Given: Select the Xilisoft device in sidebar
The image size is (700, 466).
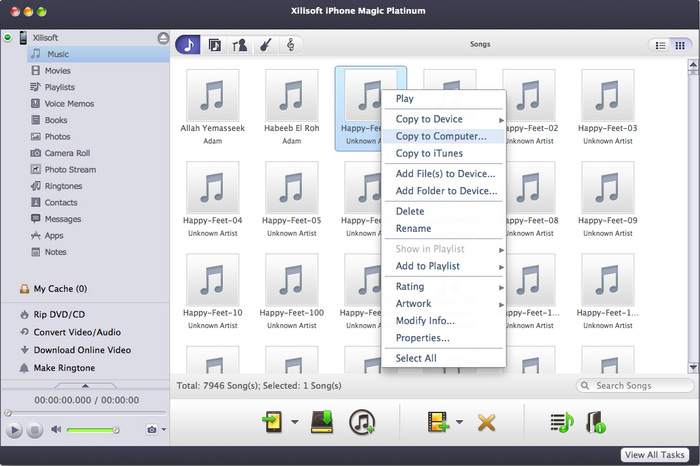Looking at the screenshot, I should 45,37.
